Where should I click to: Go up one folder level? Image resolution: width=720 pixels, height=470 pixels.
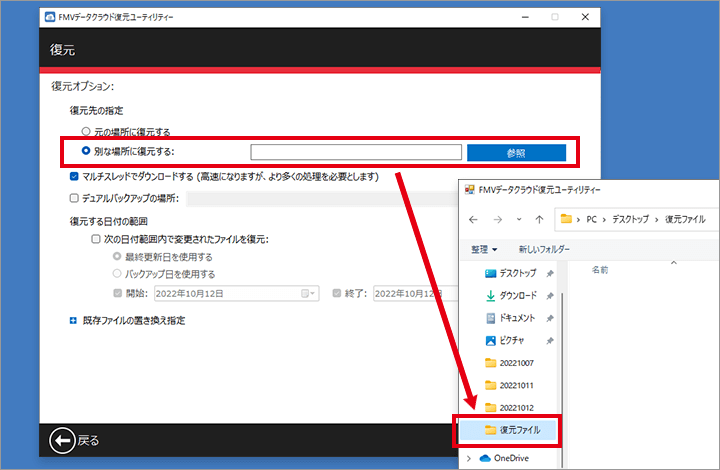click(x=539, y=218)
